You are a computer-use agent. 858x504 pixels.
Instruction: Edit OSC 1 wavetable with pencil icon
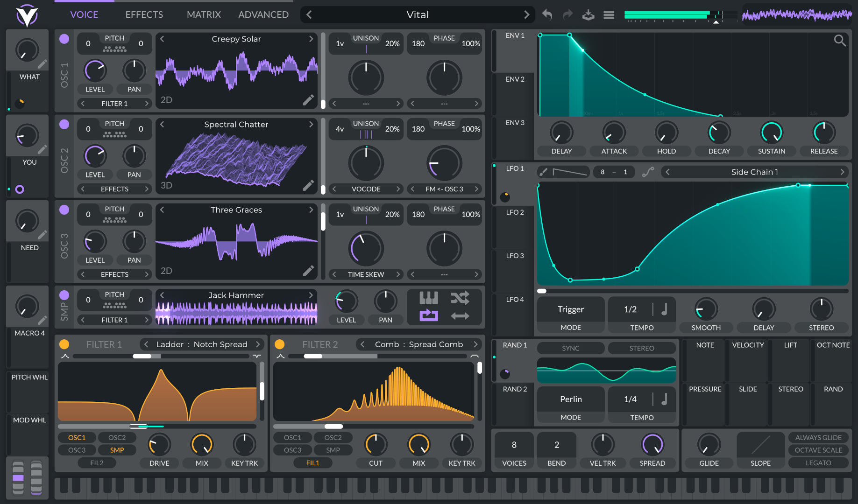click(x=308, y=100)
